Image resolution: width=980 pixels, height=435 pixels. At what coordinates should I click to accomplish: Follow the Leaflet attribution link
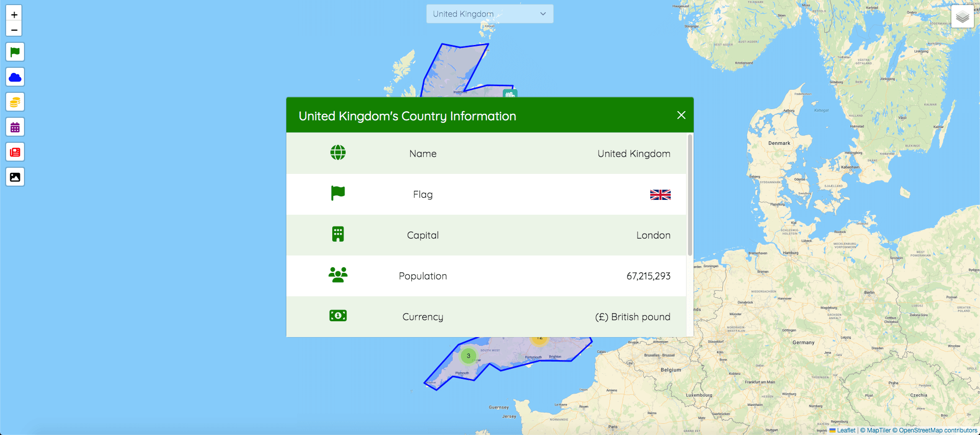point(846,430)
